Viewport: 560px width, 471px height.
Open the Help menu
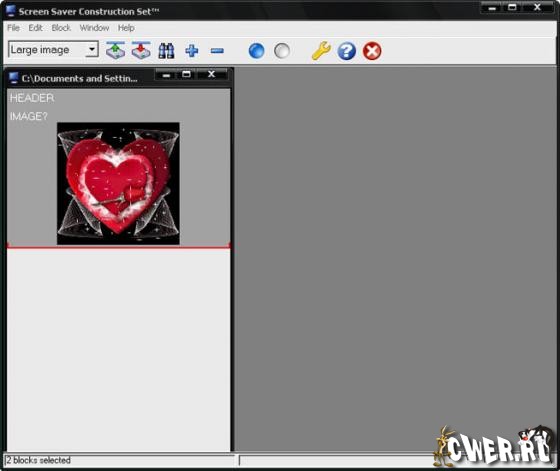(x=126, y=28)
